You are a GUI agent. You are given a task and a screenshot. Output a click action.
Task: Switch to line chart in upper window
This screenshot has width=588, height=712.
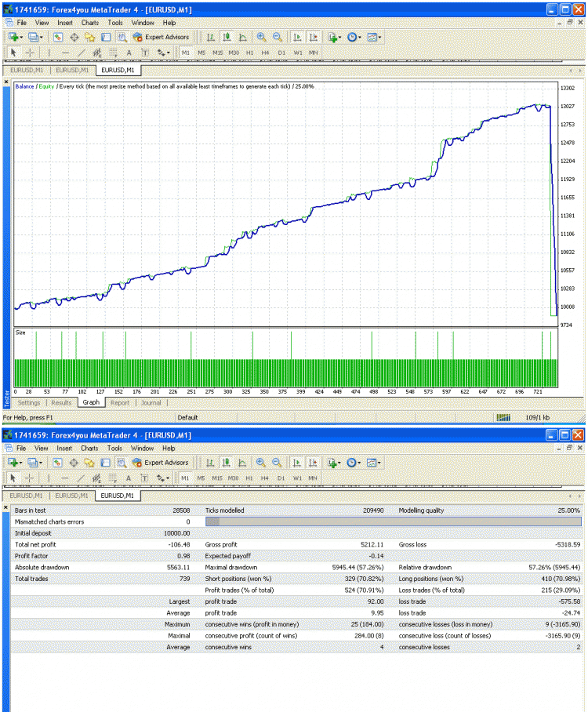coord(243,37)
